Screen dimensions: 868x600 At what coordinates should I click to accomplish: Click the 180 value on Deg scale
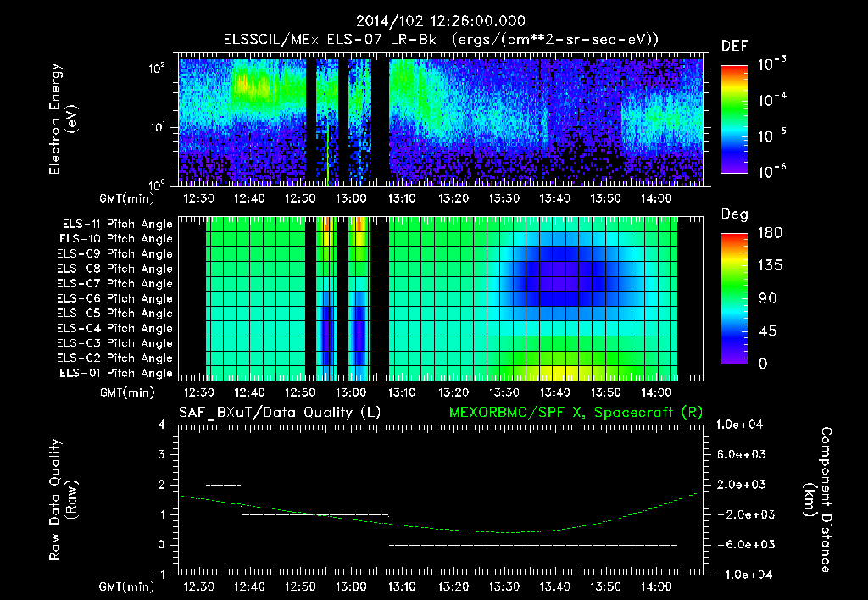click(x=770, y=233)
